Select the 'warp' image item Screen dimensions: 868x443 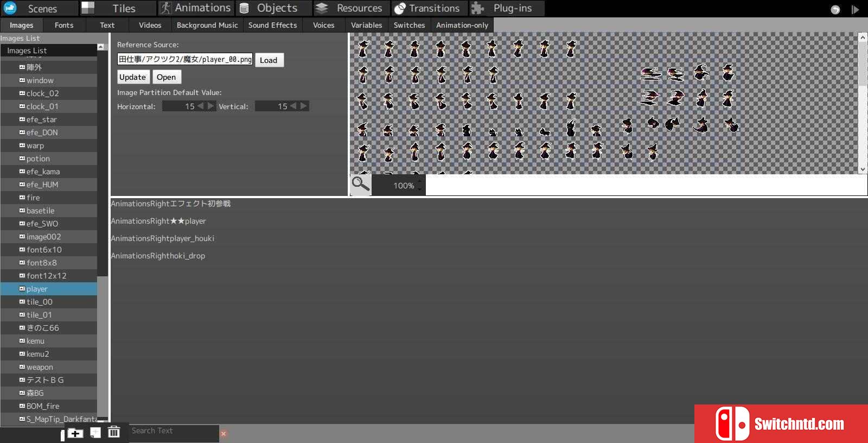(x=49, y=145)
